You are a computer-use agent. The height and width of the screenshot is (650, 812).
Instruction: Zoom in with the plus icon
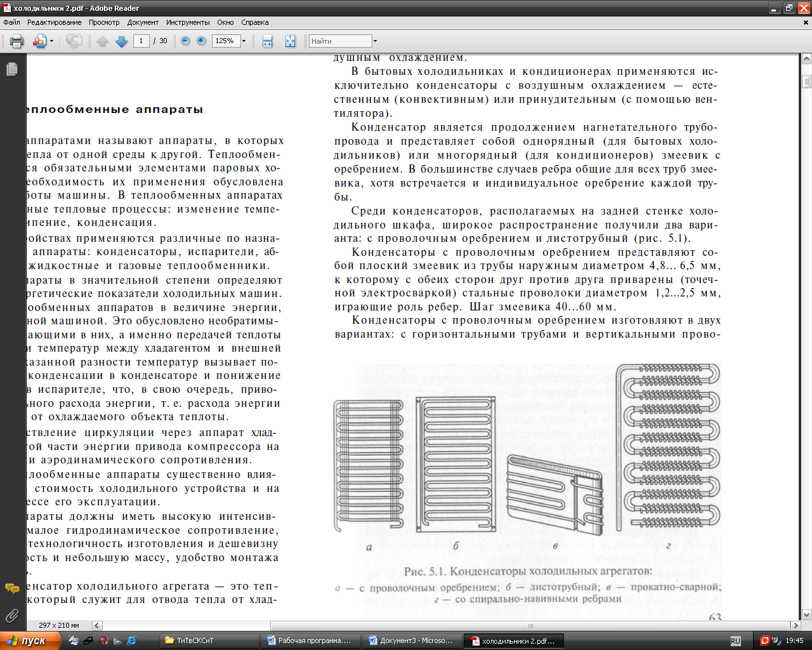pos(201,41)
